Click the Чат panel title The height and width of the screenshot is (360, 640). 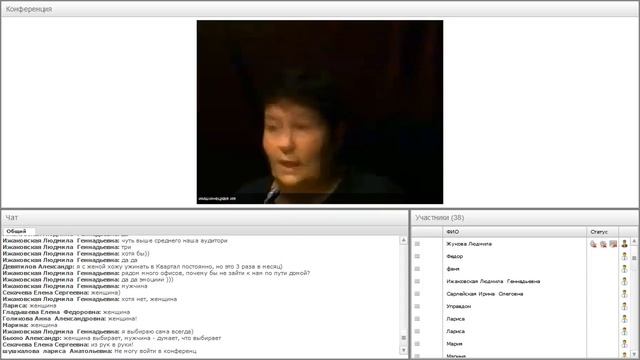point(11,218)
